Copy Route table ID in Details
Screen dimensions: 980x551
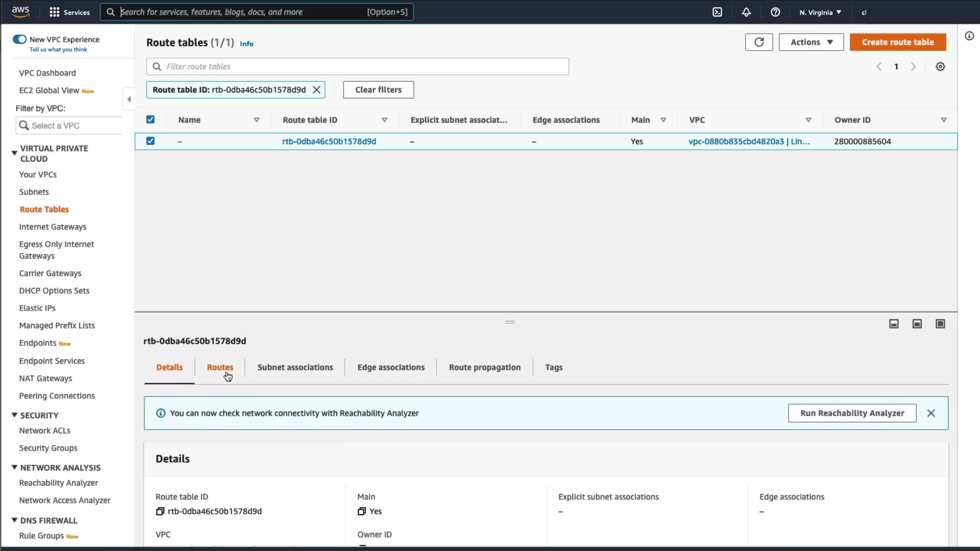point(160,511)
